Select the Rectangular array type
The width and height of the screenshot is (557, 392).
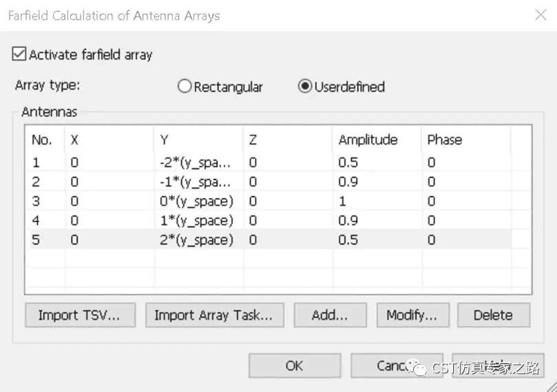click(184, 87)
